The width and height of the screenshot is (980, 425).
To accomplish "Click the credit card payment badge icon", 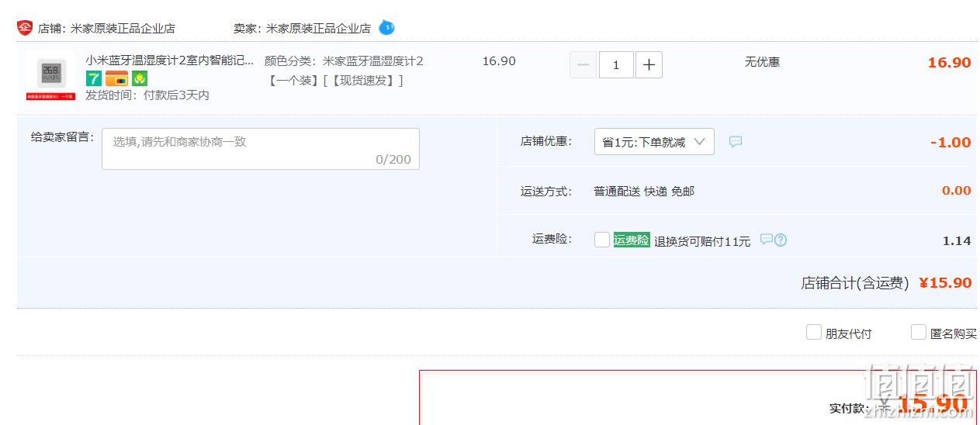I will click(117, 78).
